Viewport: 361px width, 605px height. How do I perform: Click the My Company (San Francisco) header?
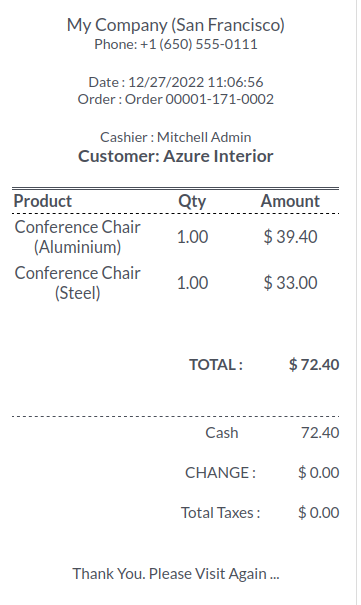tap(175, 25)
